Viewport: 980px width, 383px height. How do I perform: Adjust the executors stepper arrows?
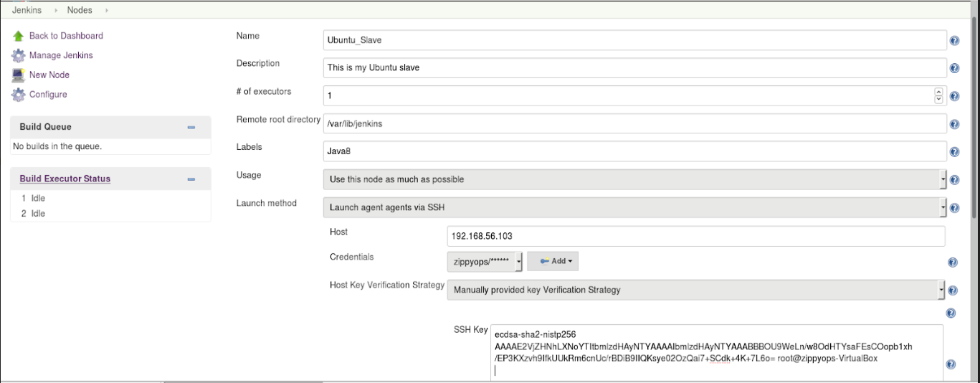(x=939, y=95)
